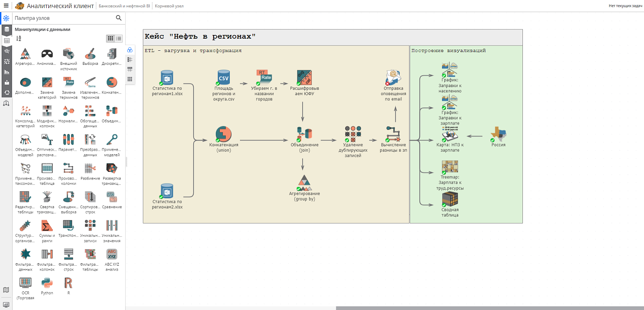Viewport: 644px width, 310px height.
Task: Open the monitor dashboard icon at sidebar bottom
Action: (x=6, y=305)
